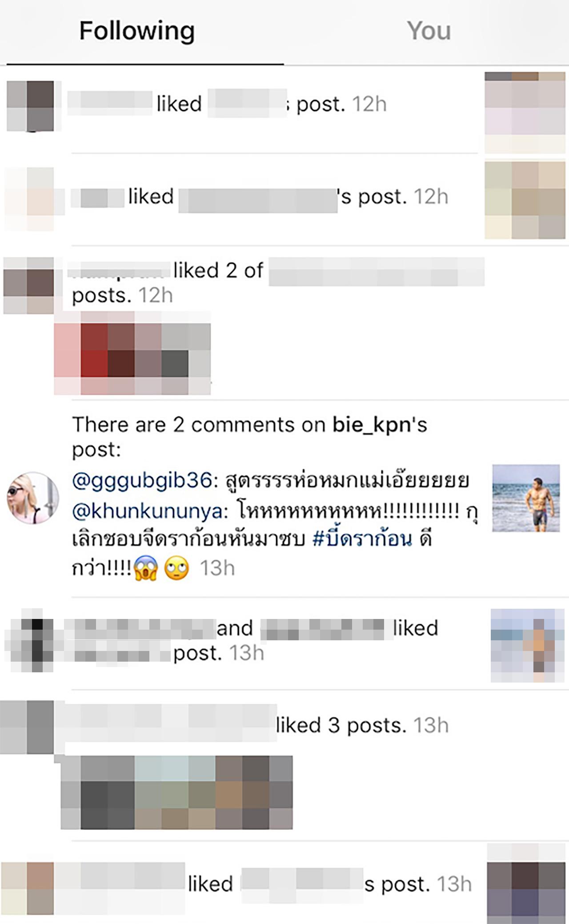Tap the blonde woman profile avatar
The height and width of the screenshot is (924, 569).
pos(33,498)
